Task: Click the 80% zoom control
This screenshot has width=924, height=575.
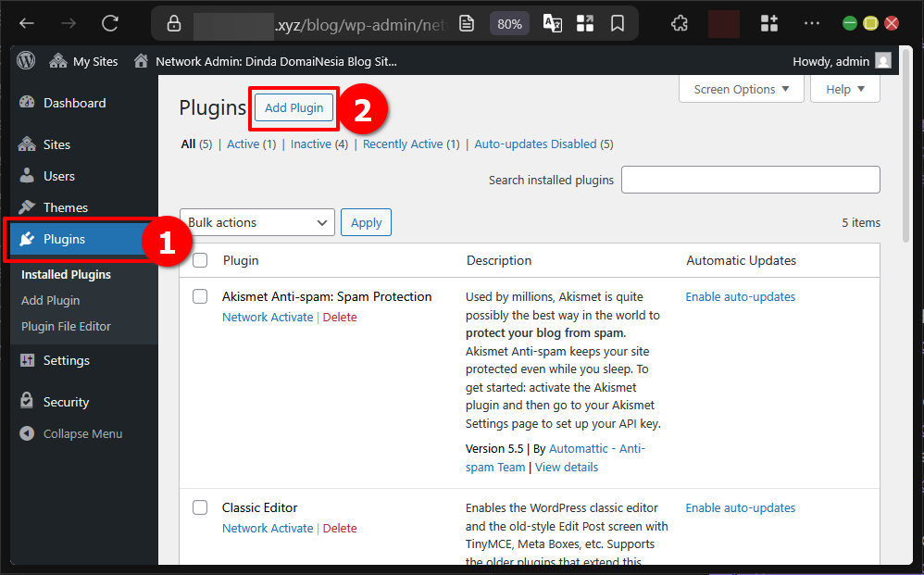Action: 508,23
